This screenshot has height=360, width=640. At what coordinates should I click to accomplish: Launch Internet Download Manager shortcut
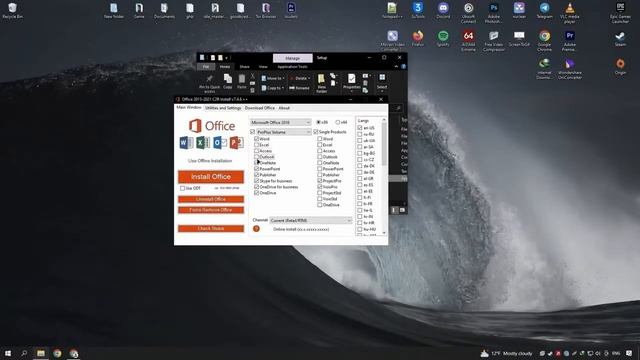pos(544,68)
